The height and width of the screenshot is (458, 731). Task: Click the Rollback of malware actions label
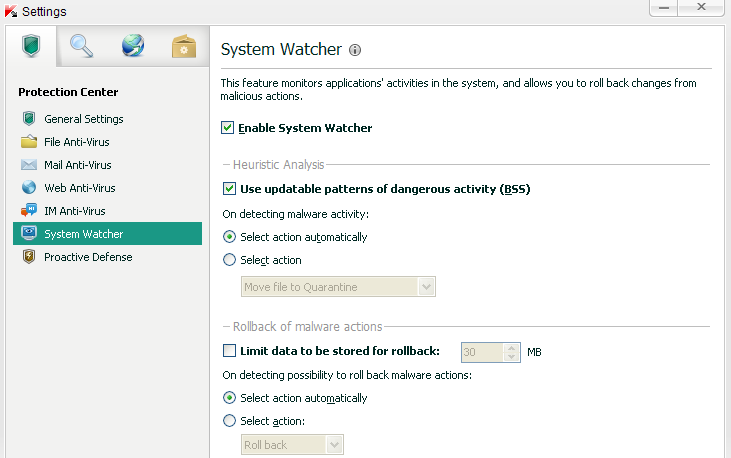point(307,326)
